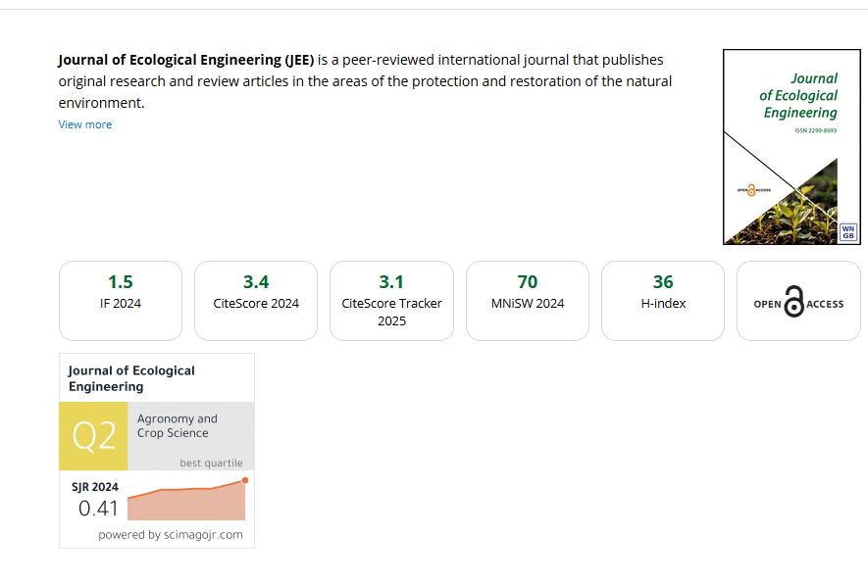Viewport: 868px width, 588px height.
Task: Click the yellow Q2 quartile badge
Action: click(x=94, y=436)
